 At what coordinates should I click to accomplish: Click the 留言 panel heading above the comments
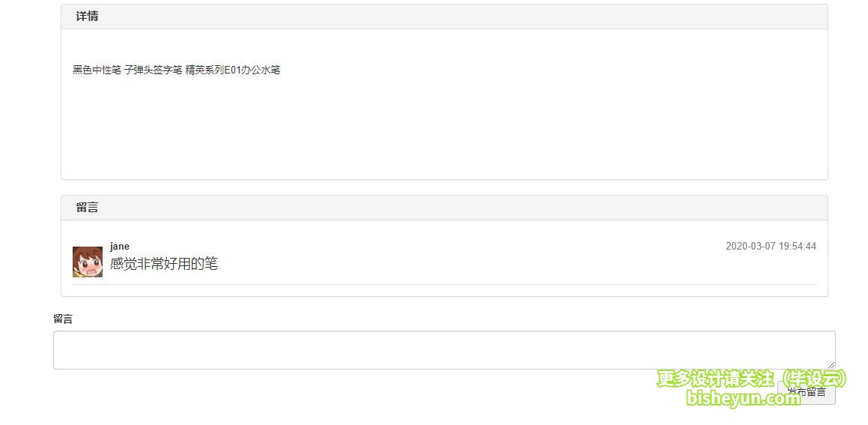[x=88, y=208]
